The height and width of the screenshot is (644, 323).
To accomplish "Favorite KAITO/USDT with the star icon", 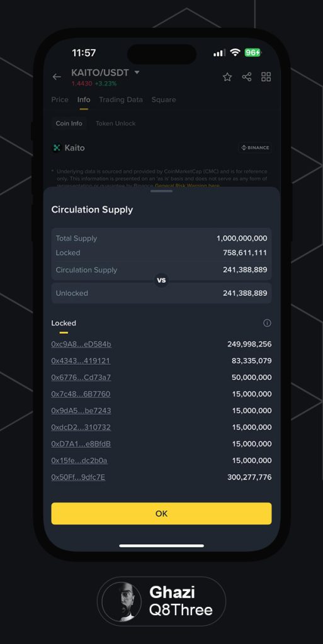I will [227, 77].
